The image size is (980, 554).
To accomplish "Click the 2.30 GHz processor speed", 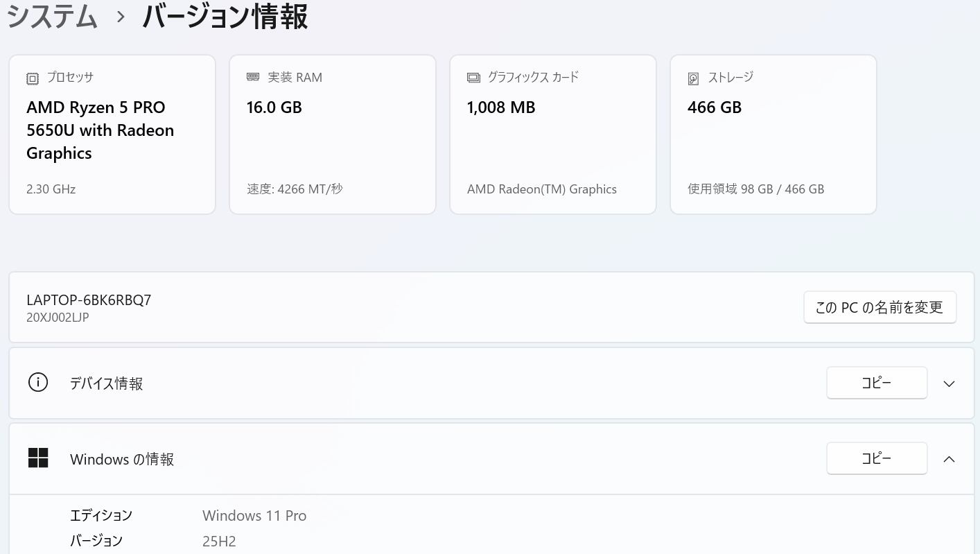I will click(x=51, y=189).
